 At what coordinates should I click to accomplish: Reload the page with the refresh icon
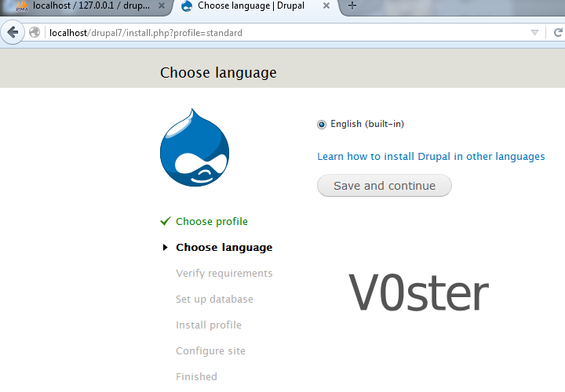coord(558,32)
